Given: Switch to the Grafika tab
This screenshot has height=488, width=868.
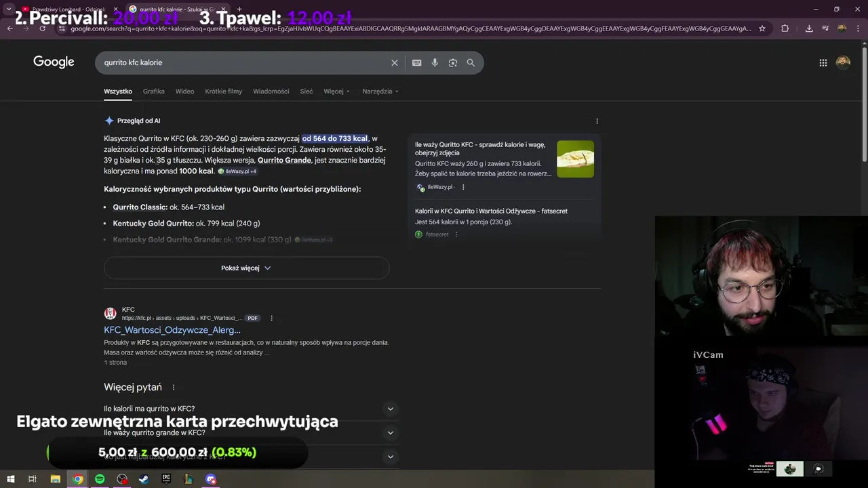Looking at the screenshot, I should coord(153,91).
